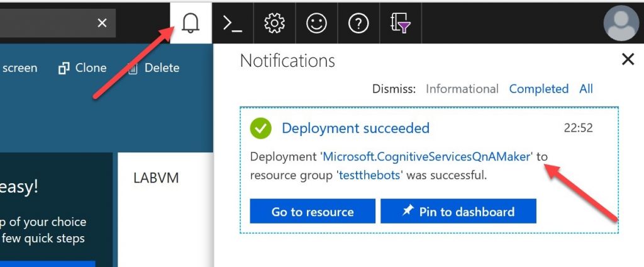Image resolution: width=644 pixels, height=267 pixels.
Task: Open the Deployment succeeded notification title
Action: tap(355, 128)
